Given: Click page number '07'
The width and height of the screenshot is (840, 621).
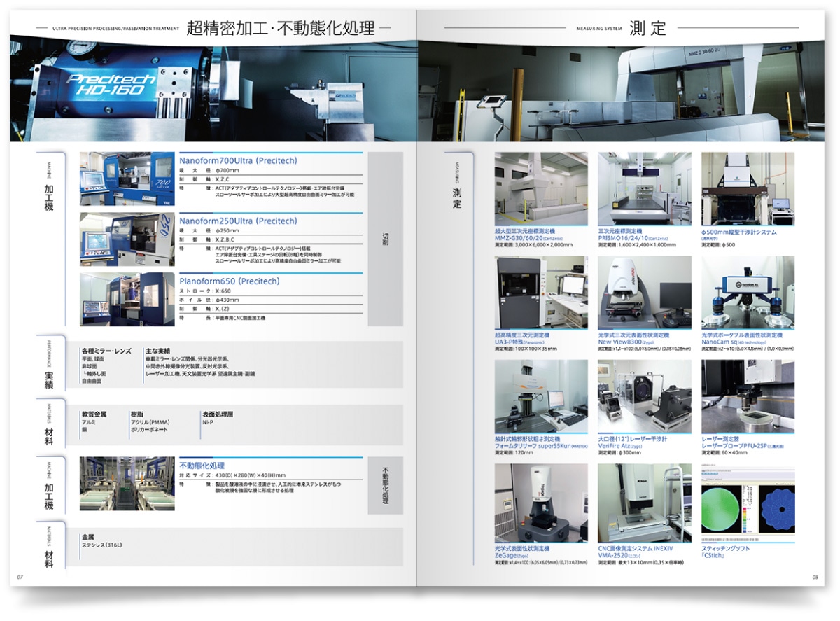Looking at the screenshot, I should pyautogui.click(x=20, y=577).
